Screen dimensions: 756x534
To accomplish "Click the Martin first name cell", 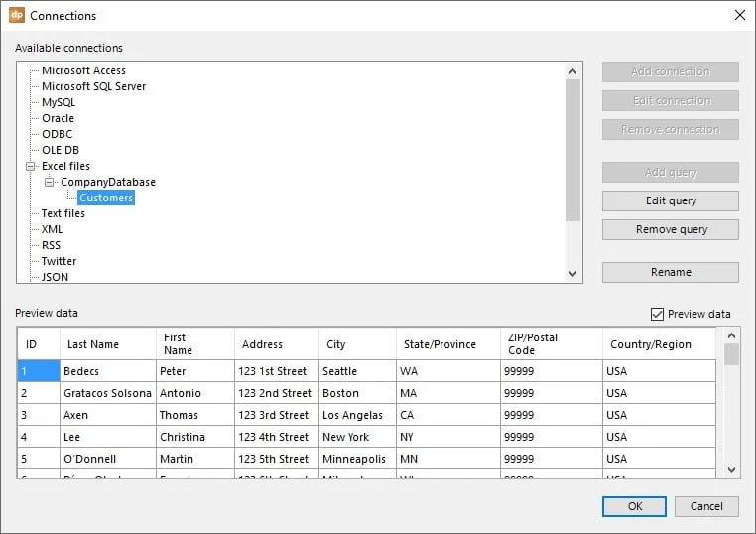I will [195, 459].
